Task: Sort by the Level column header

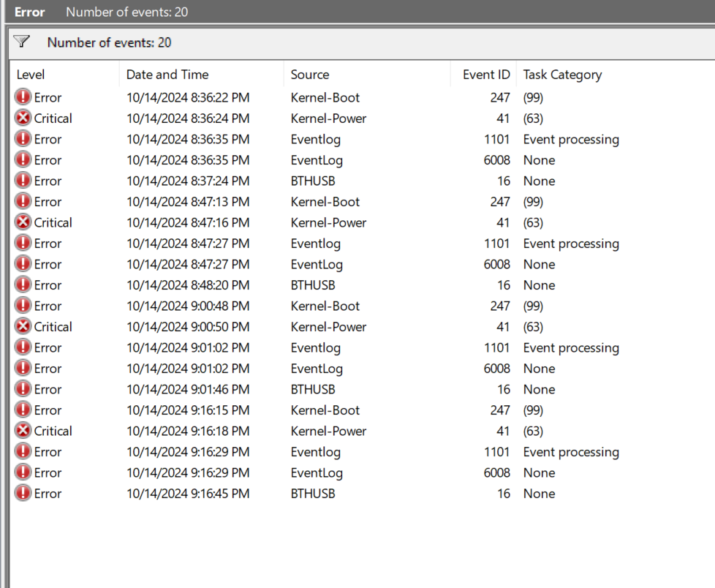Action: point(65,75)
